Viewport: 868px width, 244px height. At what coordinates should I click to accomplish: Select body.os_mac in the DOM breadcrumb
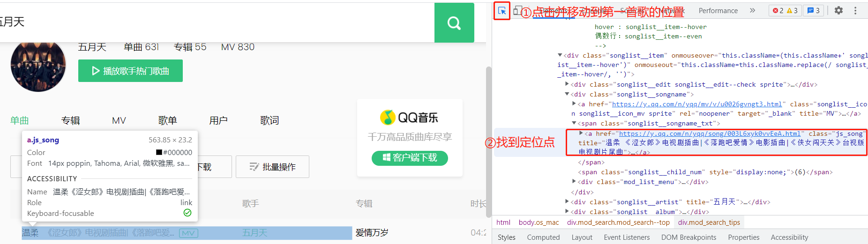point(539,222)
